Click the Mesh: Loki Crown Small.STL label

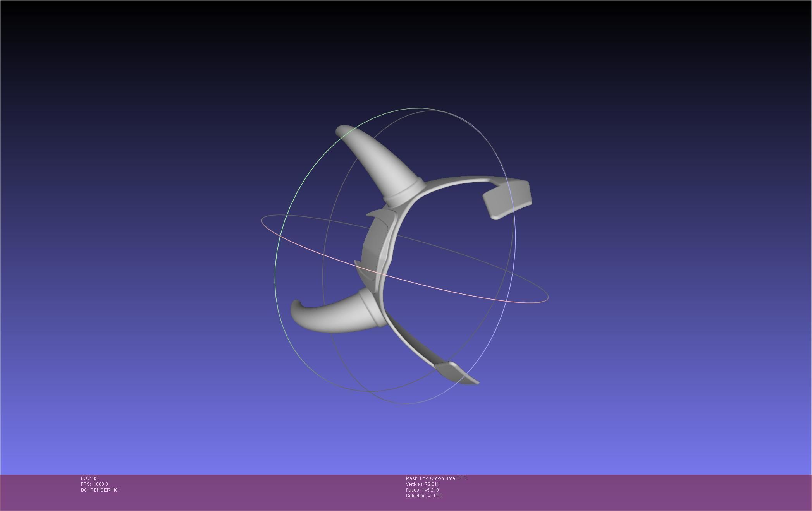pos(436,478)
